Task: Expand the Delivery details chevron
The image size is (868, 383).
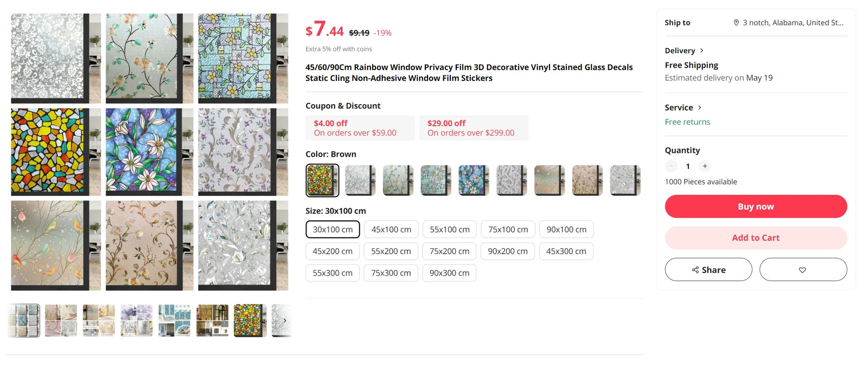Action: coord(701,50)
